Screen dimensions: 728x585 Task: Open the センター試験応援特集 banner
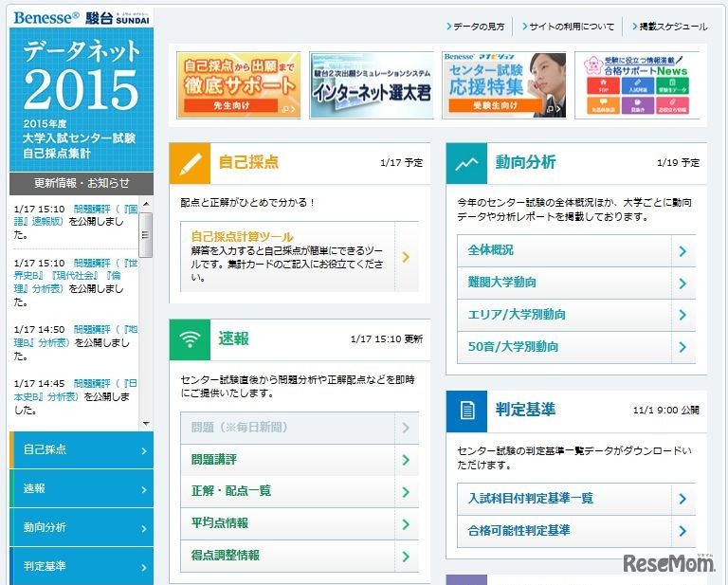[503, 85]
